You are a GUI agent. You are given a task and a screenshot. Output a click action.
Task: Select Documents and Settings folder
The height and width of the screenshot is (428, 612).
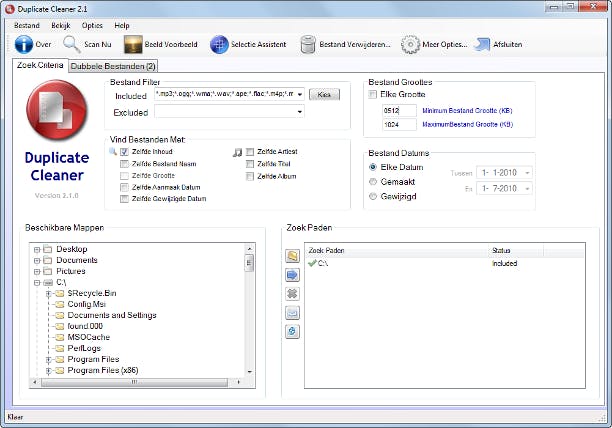[x=112, y=315]
